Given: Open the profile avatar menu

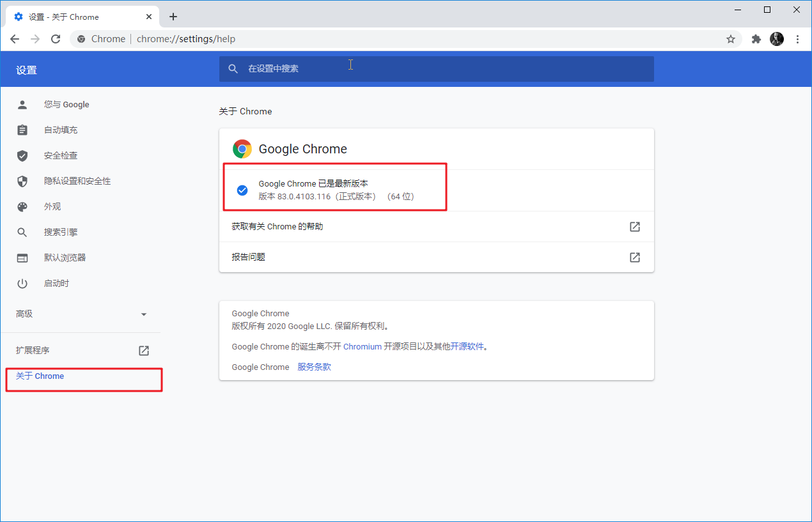Looking at the screenshot, I should 777,39.
